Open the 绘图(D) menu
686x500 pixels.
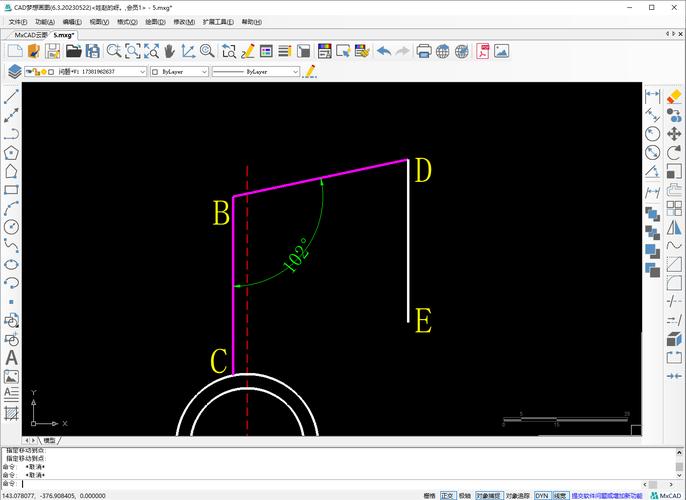156,21
